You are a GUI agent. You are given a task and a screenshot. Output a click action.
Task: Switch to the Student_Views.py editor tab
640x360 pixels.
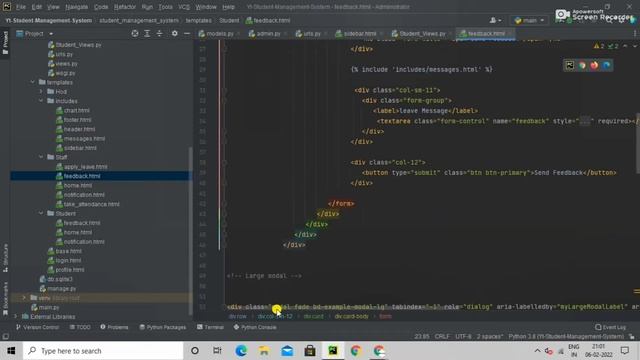pos(421,33)
